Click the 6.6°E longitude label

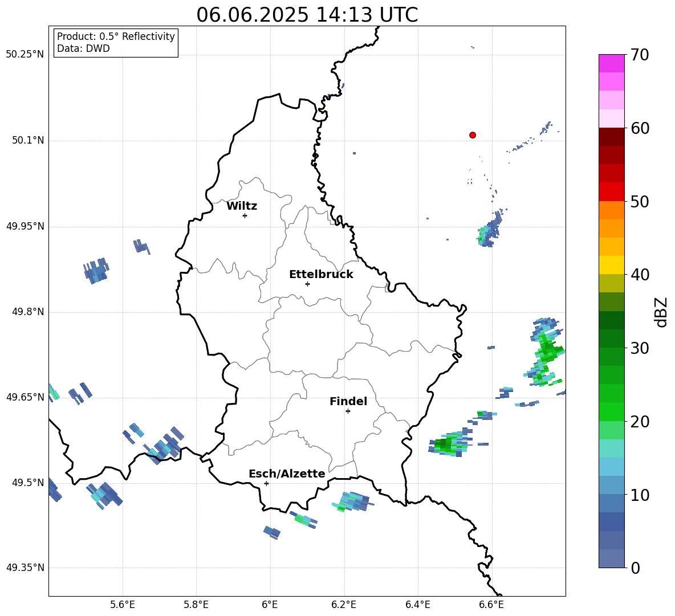pyautogui.click(x=491, y=605)
